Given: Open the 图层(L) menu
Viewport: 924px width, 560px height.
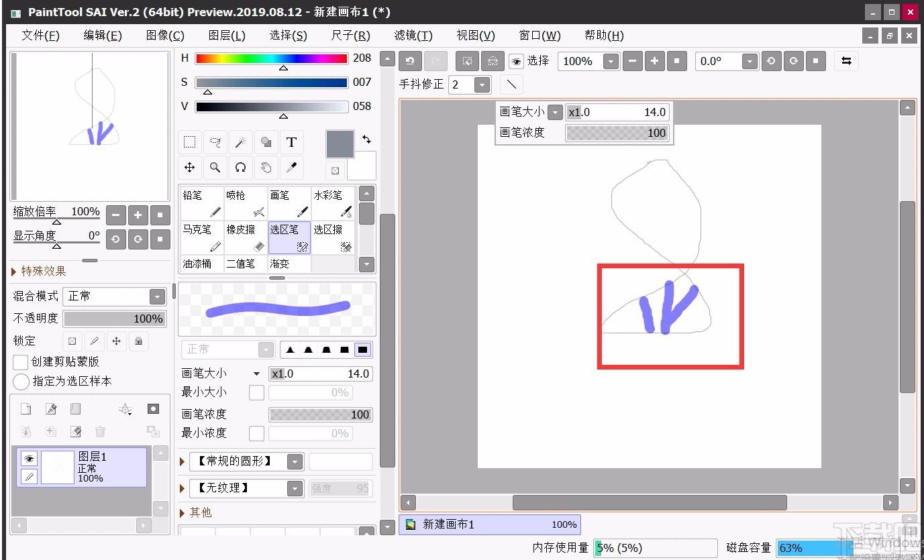Looking at the screenshot, I should pos(227,36).
